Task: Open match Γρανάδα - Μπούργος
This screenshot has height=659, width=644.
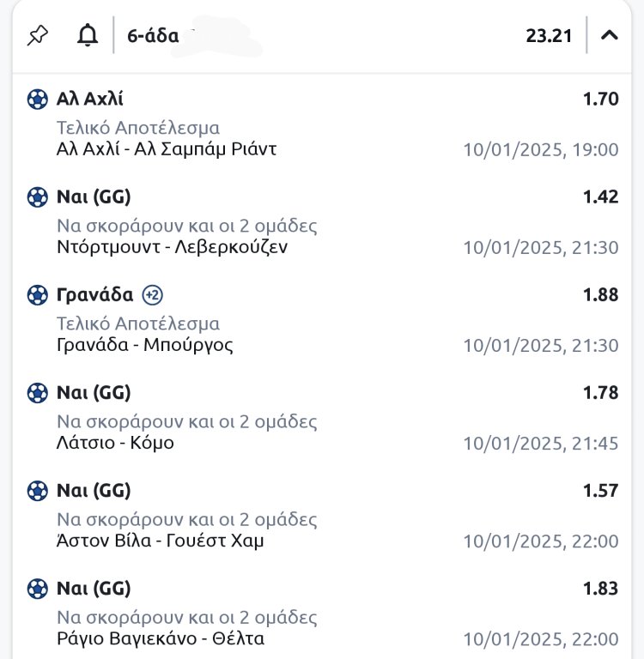Action: [x=144, y=345]
